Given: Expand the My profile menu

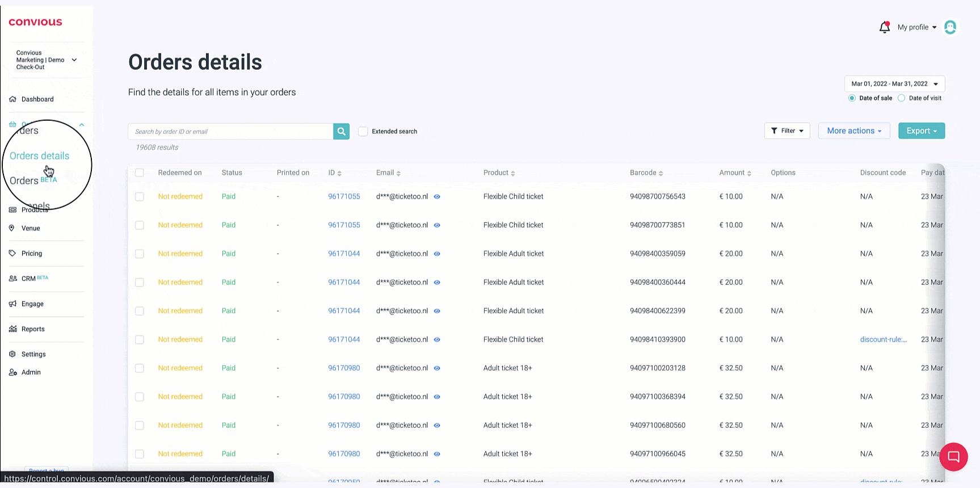Looking at the screenshot, I should (x=917, y=27).
